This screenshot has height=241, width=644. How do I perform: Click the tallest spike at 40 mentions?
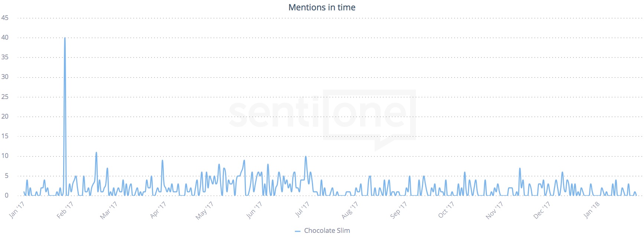[65, 38]
